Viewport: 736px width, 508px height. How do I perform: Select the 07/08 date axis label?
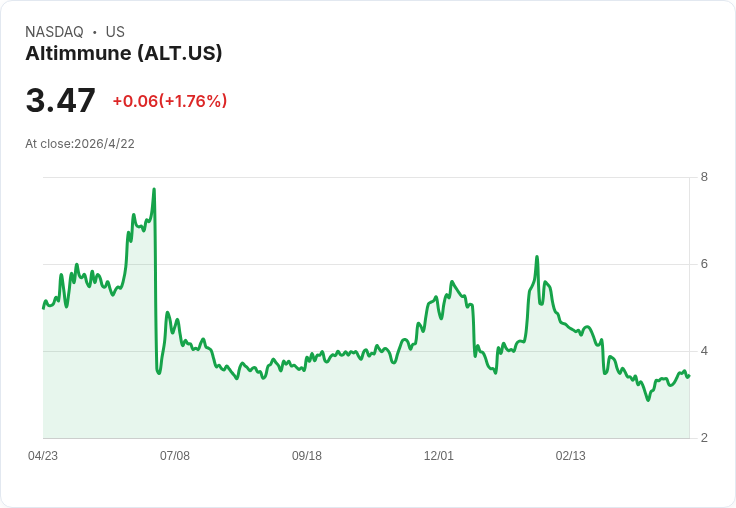tap(175, 456)
